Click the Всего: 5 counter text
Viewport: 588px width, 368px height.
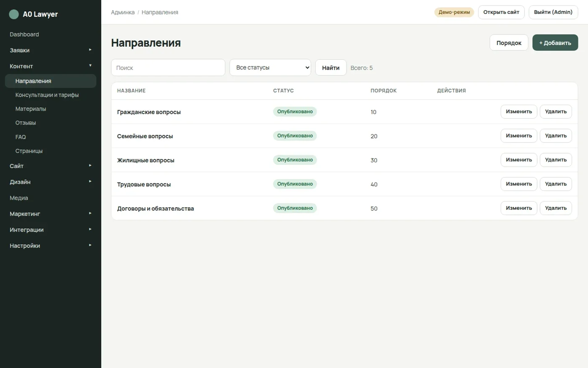tap(362, 68)
